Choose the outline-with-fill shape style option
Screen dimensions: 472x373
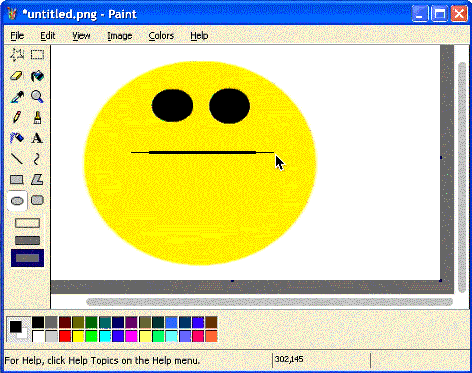coord(27,240)
